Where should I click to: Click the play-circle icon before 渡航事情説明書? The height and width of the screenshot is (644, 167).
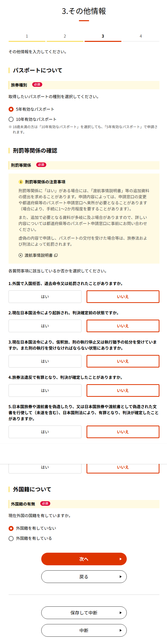[x=21, y=255]
